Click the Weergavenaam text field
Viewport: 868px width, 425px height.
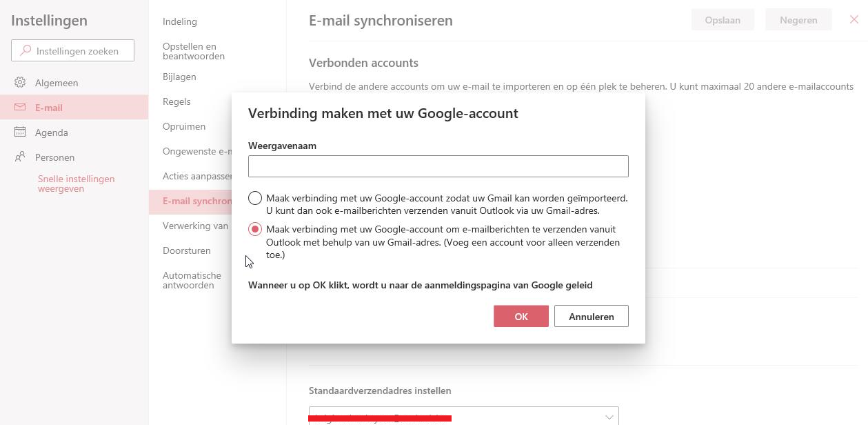438,166
